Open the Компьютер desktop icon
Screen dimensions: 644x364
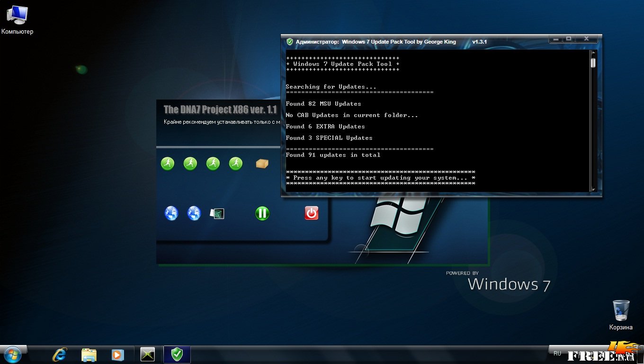17,20
